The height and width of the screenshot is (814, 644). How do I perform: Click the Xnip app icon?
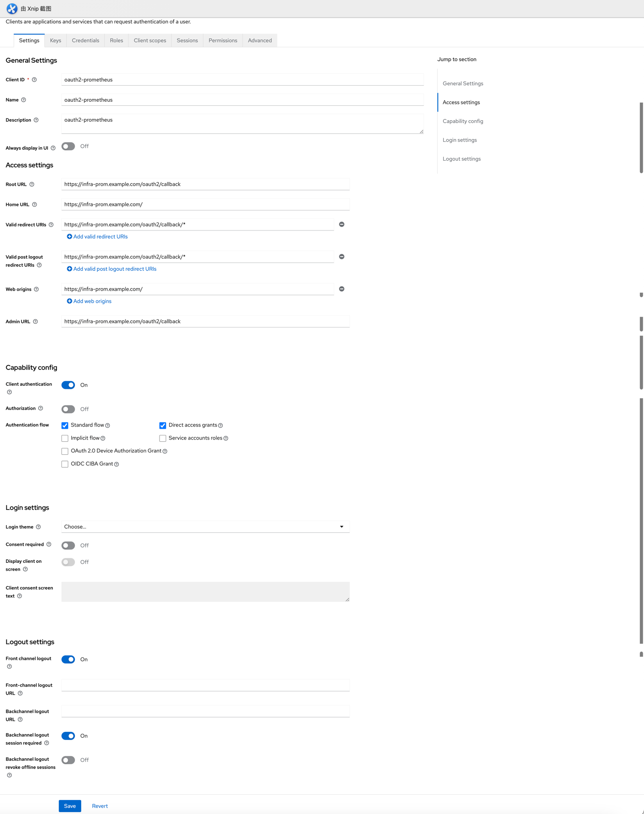(x=12, y=9)
